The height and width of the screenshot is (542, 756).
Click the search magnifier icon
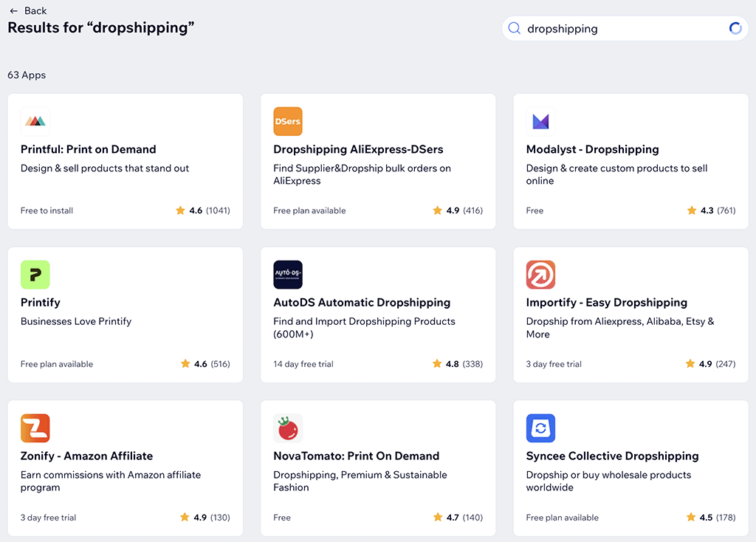coord(515,29)
